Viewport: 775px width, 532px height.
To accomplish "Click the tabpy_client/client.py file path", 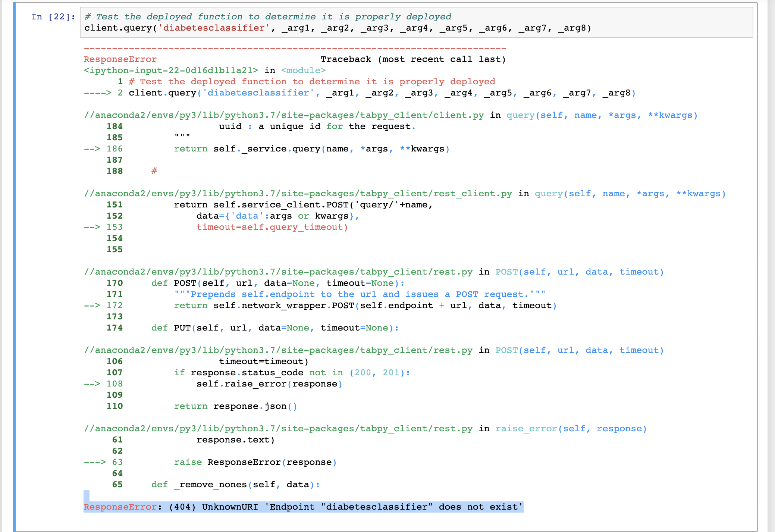I will (283, 115).
